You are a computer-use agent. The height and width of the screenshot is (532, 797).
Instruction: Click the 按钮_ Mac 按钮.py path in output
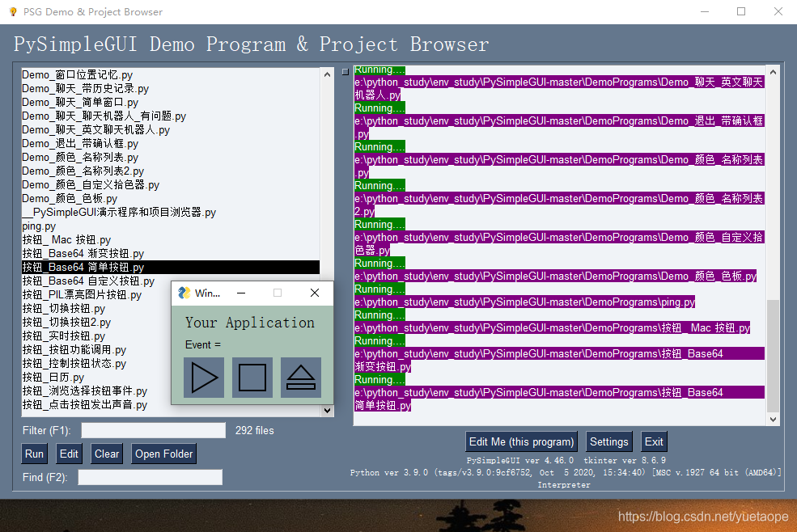(552, 327)
